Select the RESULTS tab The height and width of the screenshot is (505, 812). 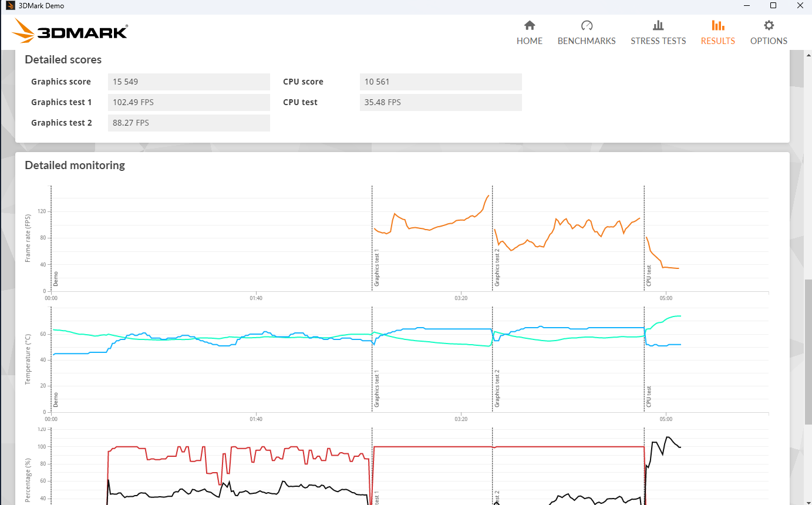(x=717, y=33)
